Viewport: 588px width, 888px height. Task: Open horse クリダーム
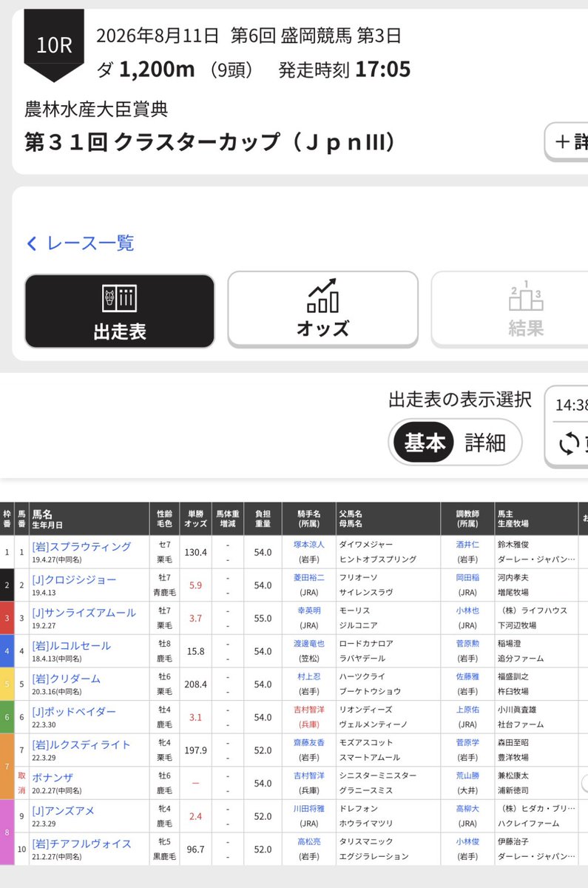tap(66, 679)
